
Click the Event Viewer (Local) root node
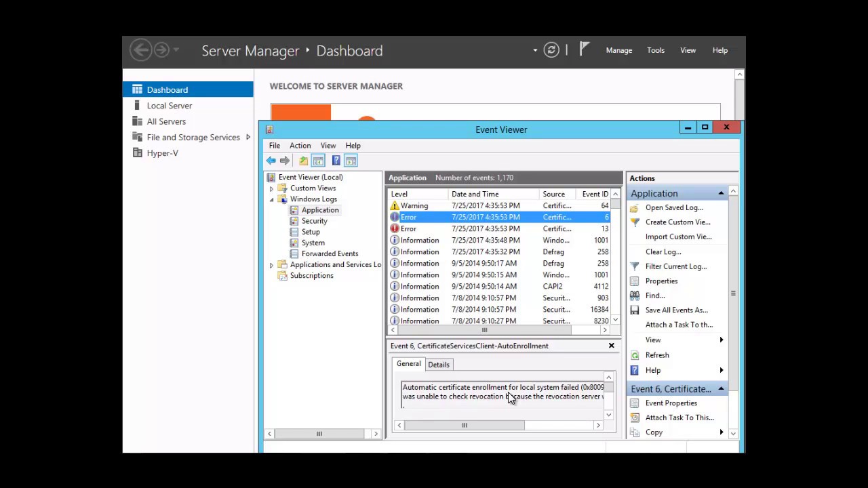click(x=311, y=178)
